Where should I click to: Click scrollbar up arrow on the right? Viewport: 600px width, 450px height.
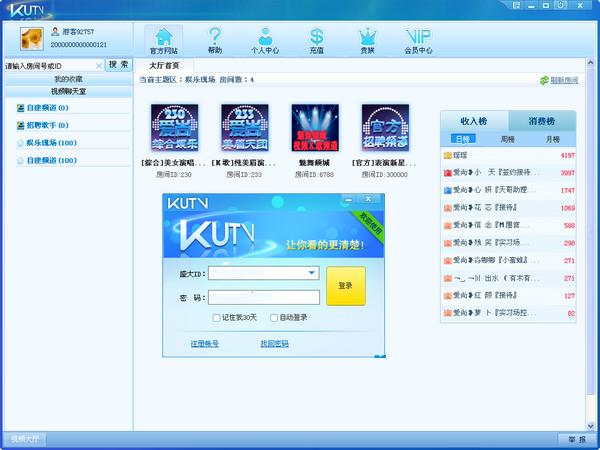tap(590, 63)
